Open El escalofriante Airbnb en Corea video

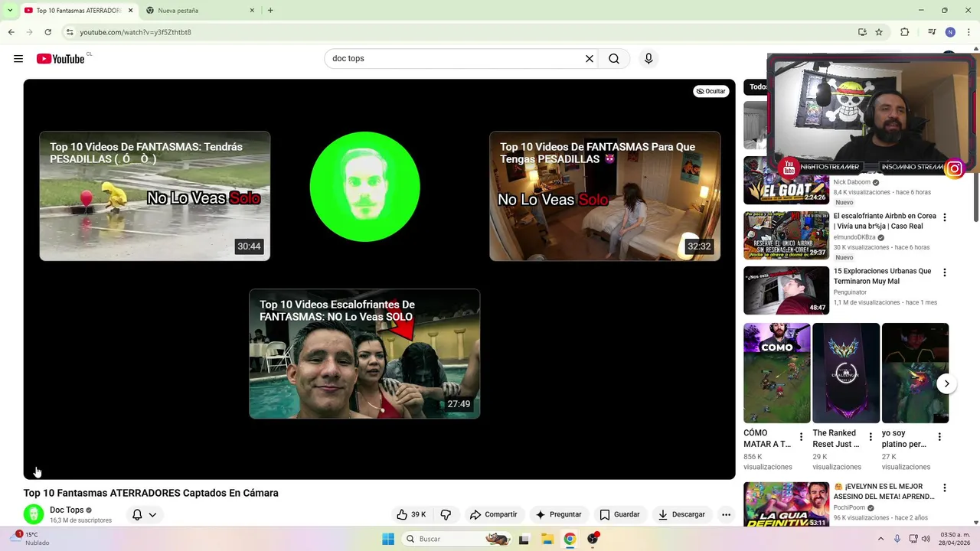[885, 221]
